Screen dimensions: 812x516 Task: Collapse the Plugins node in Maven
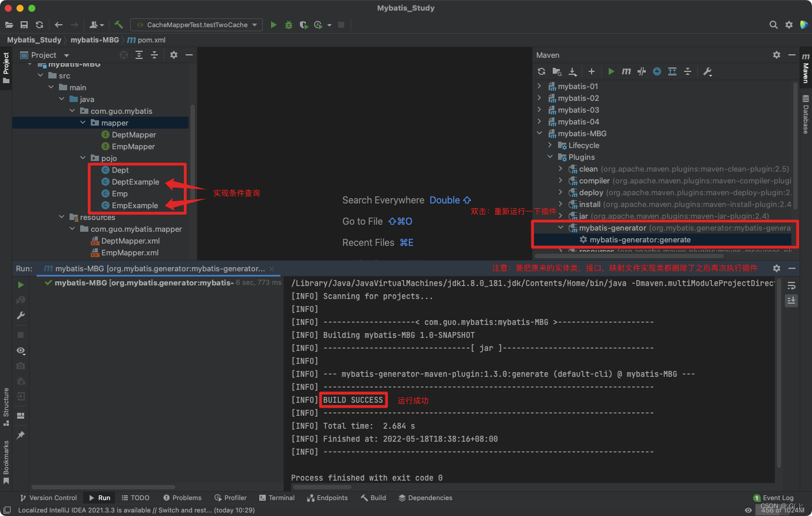[x=550, y=157]
